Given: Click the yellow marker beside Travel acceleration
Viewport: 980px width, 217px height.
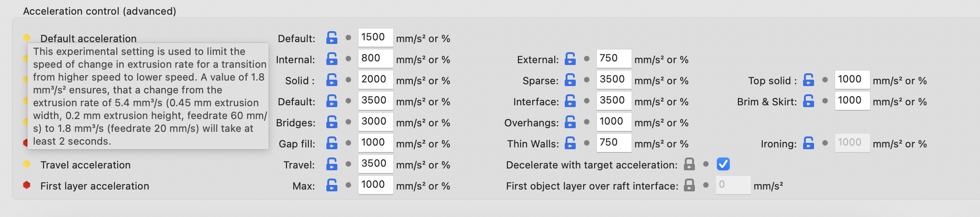Looking at the screenshot, I should click(27, 164).
